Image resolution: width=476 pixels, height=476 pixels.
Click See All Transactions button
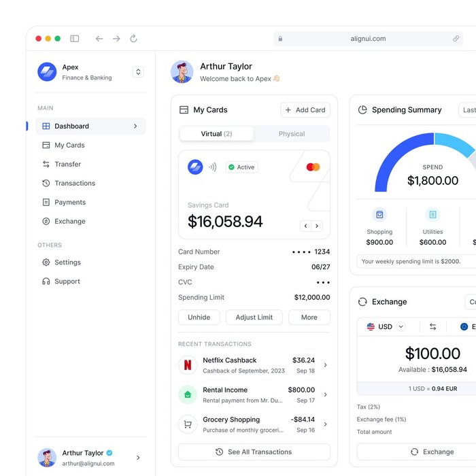coord(254,452)
